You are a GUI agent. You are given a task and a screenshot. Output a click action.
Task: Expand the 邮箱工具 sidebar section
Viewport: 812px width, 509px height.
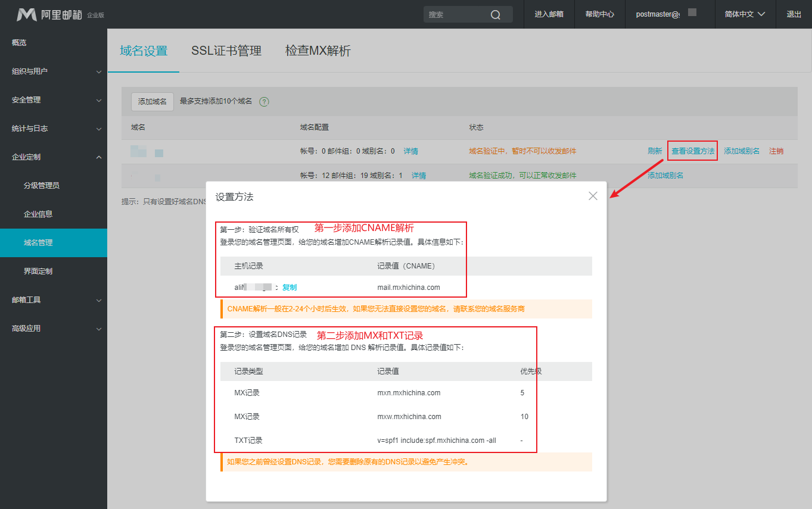pyautogui.click(x=54, y=300)
